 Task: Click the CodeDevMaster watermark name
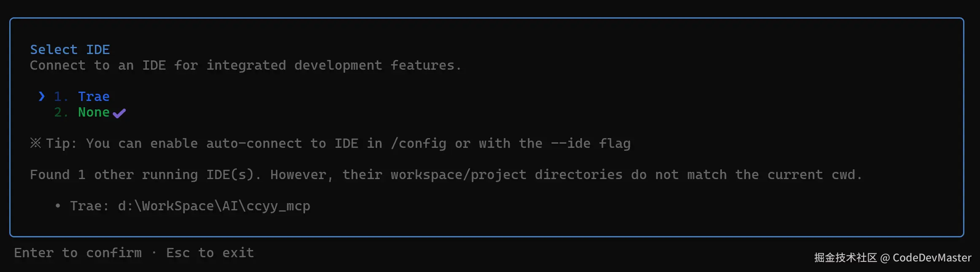pyautogui.click(x=932, y=258)
